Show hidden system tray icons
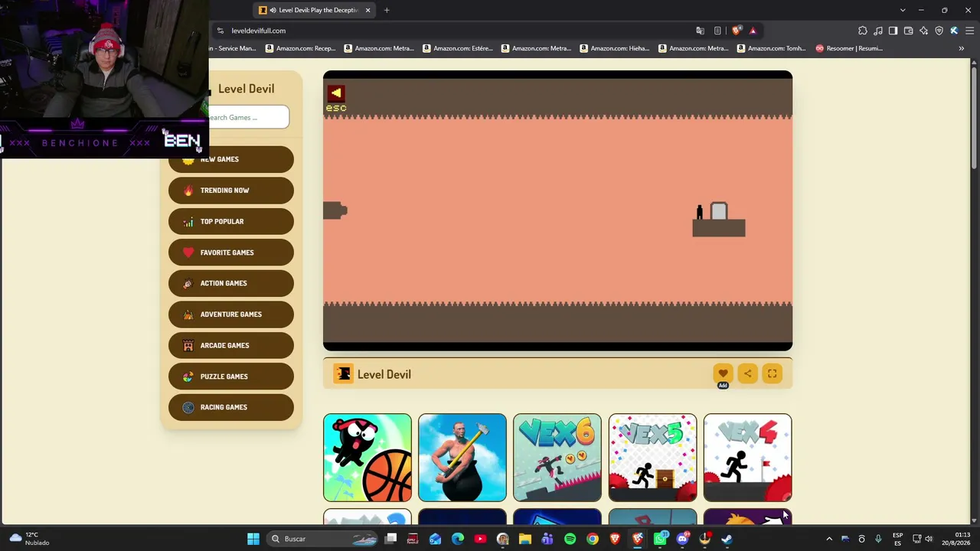This screenshot has width=980, height=551. (x=828, y=539)
